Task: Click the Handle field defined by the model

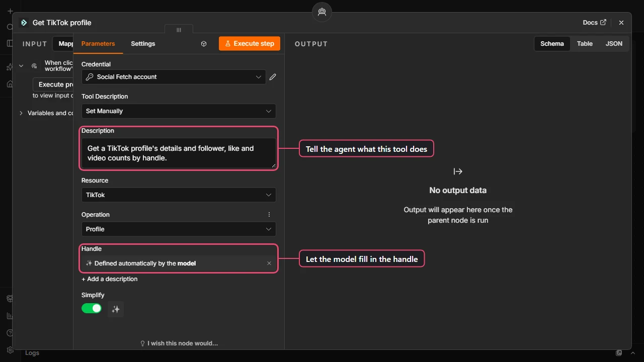Action: [179, 263]
